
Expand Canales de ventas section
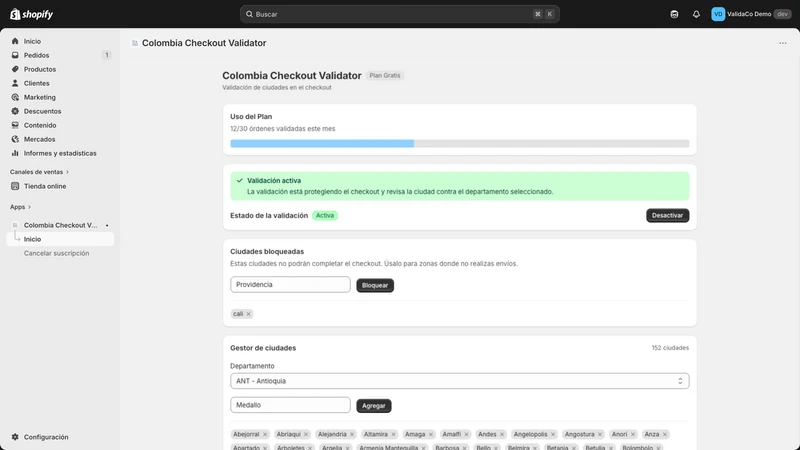coord(39,172)
